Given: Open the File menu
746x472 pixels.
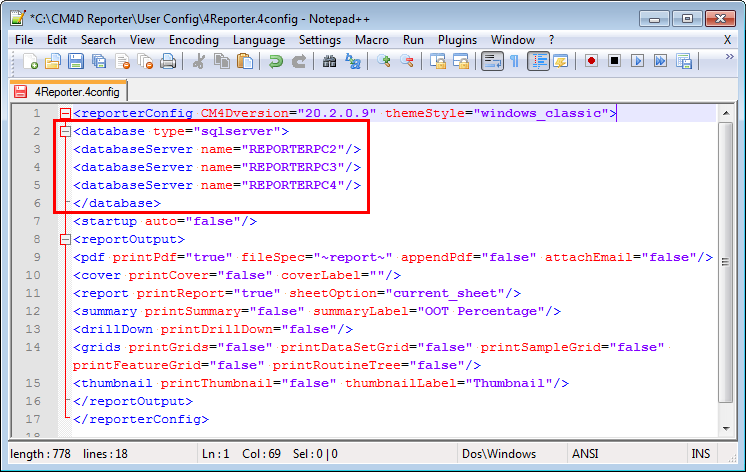Looking at the screenshot, I should click(24, 40).
